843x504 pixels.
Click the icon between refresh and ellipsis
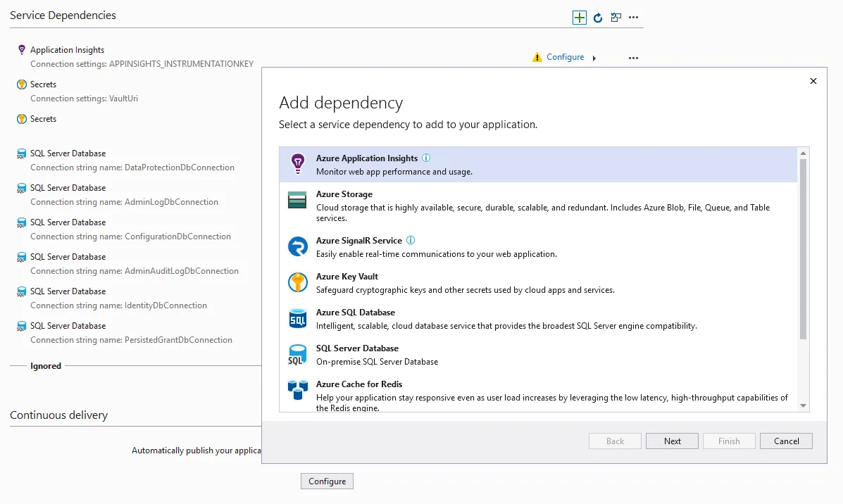coord(616,18)
